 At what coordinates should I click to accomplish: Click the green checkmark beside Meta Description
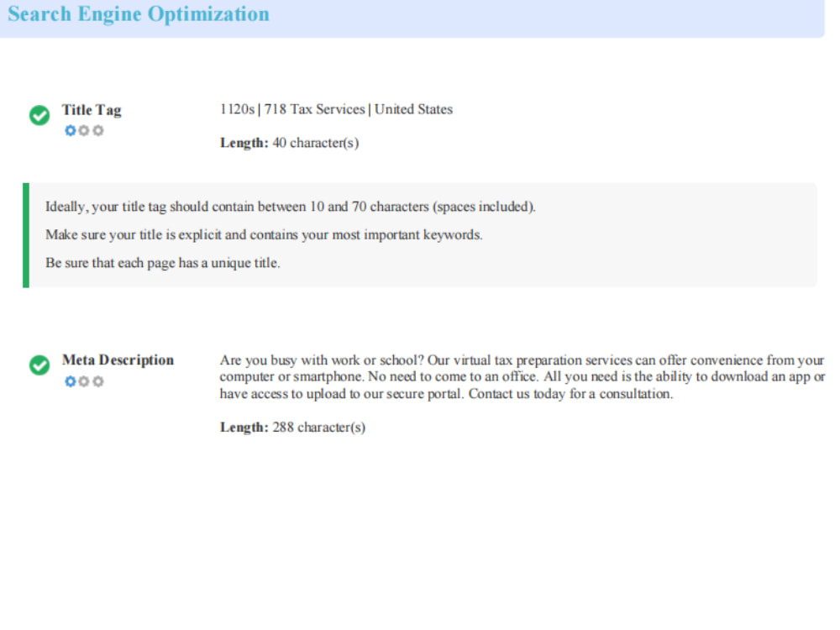(39, 365)
